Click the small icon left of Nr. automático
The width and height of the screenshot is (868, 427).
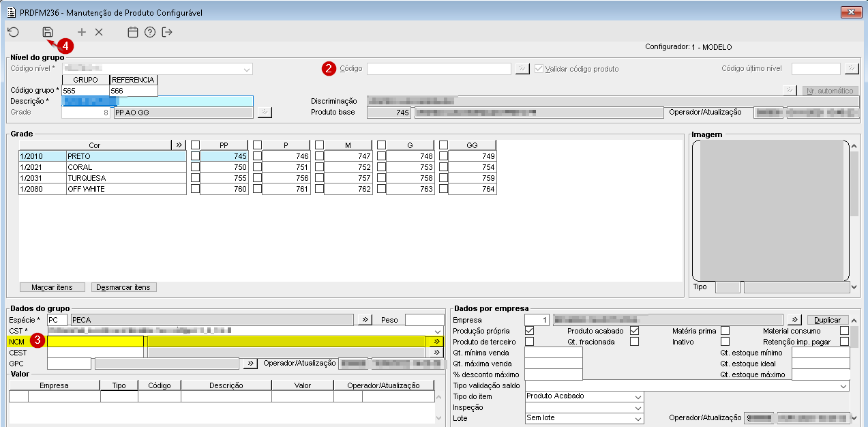click(790, 91)
